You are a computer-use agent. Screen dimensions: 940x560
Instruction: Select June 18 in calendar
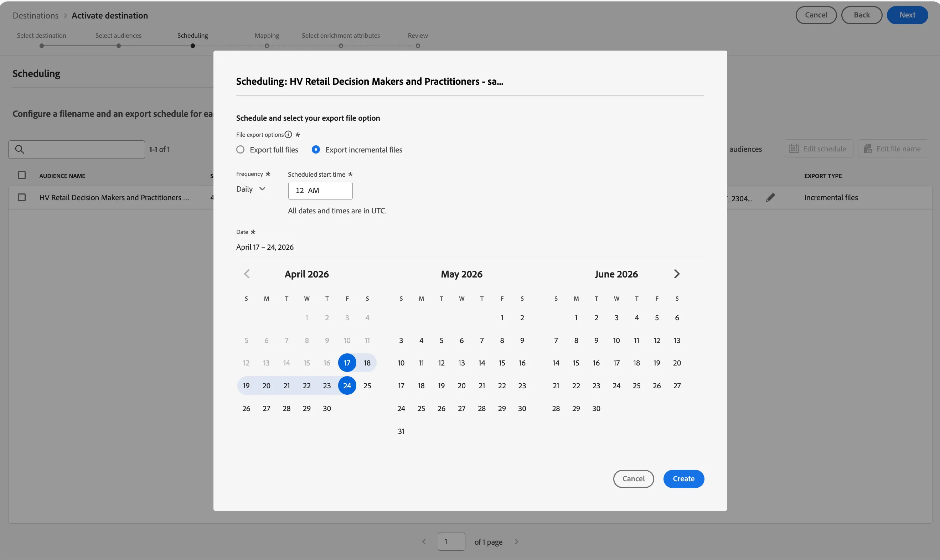point(637,363)
